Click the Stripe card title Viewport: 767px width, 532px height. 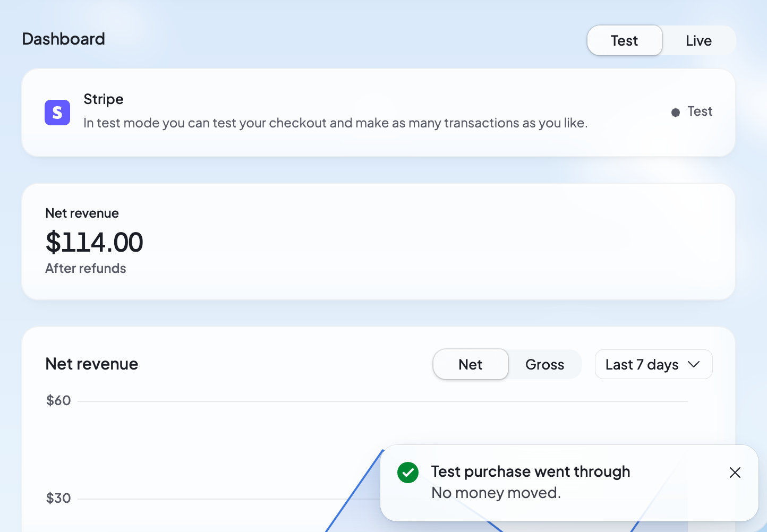coord(104,99)
